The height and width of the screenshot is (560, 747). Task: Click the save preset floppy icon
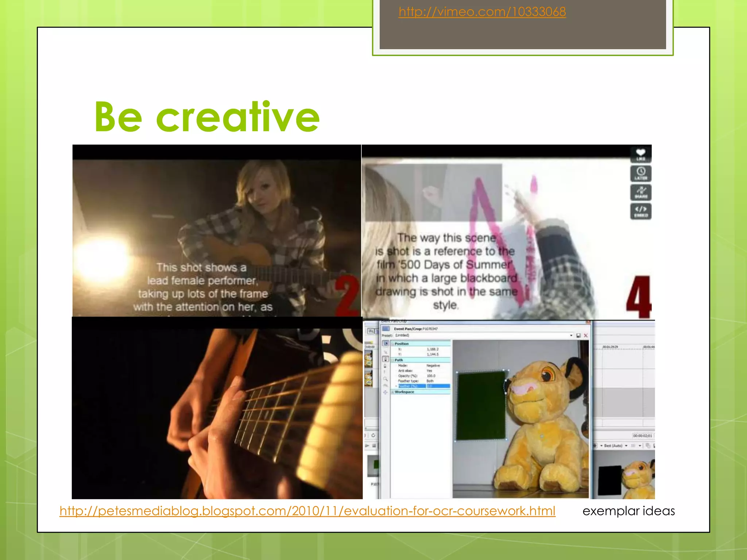click(578, 335)
